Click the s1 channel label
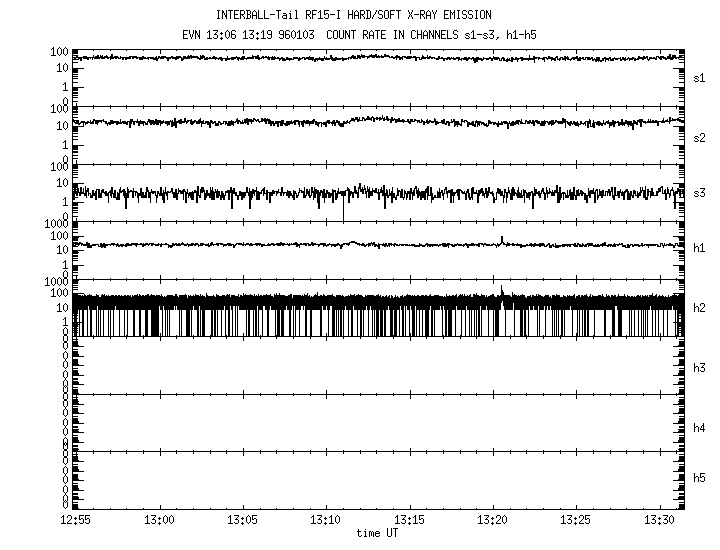720x550 pixels. [x=700, y=78]
